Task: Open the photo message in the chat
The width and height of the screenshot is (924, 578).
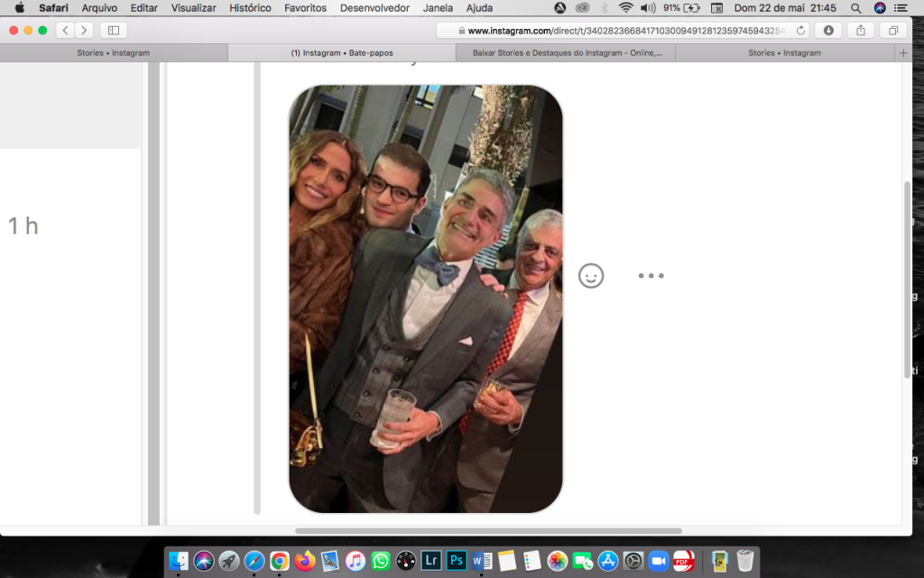Action: tap(425, 299)
